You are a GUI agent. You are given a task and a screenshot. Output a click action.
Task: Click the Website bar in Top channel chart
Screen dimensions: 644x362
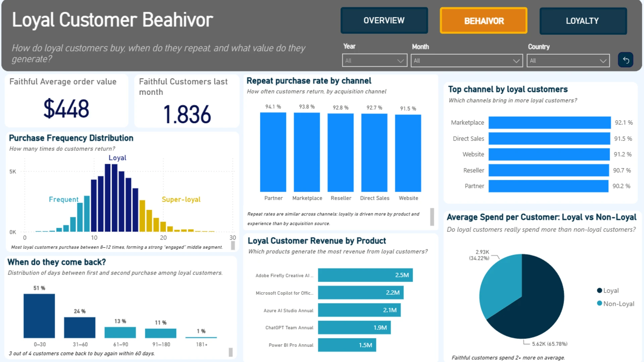coord(549,155)
